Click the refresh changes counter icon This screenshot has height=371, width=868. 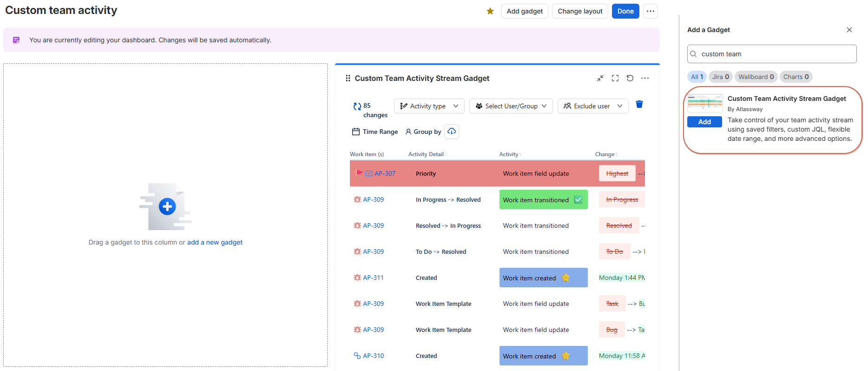(357, 106)
